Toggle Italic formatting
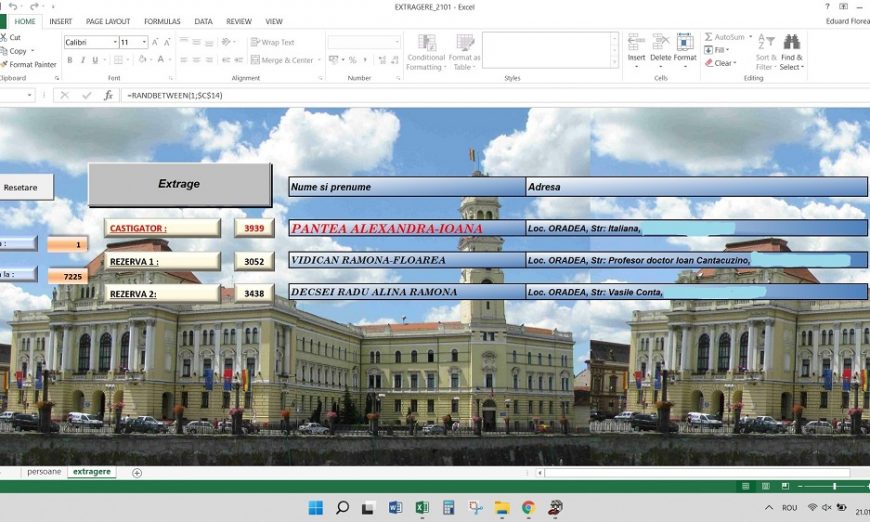The image size is (870, 522). (x=84, y=60)
